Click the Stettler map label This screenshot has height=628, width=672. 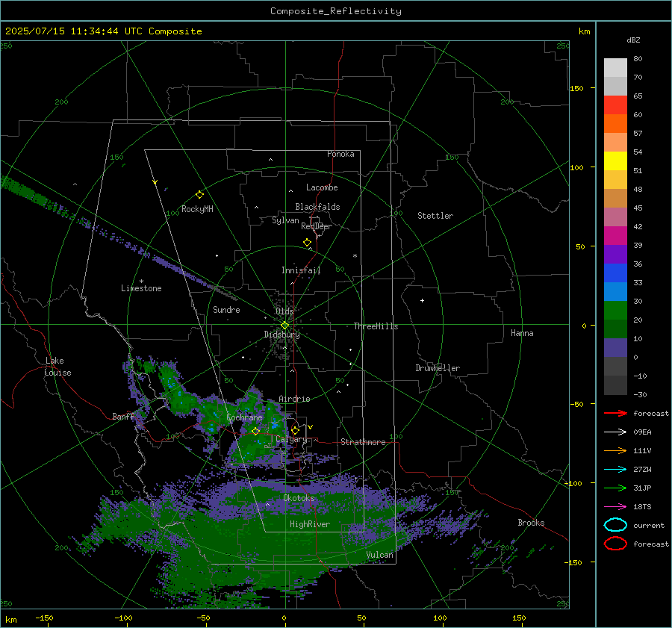coord(435,216)
